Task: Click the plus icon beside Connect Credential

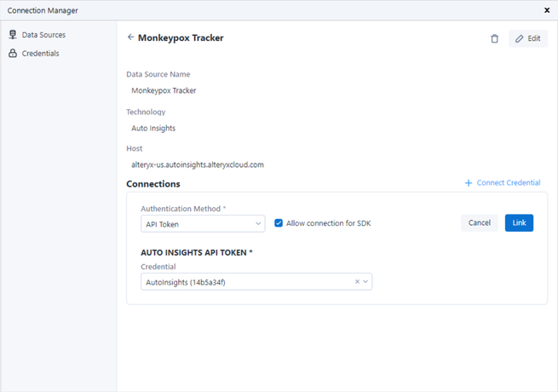Action: [469, 182]
